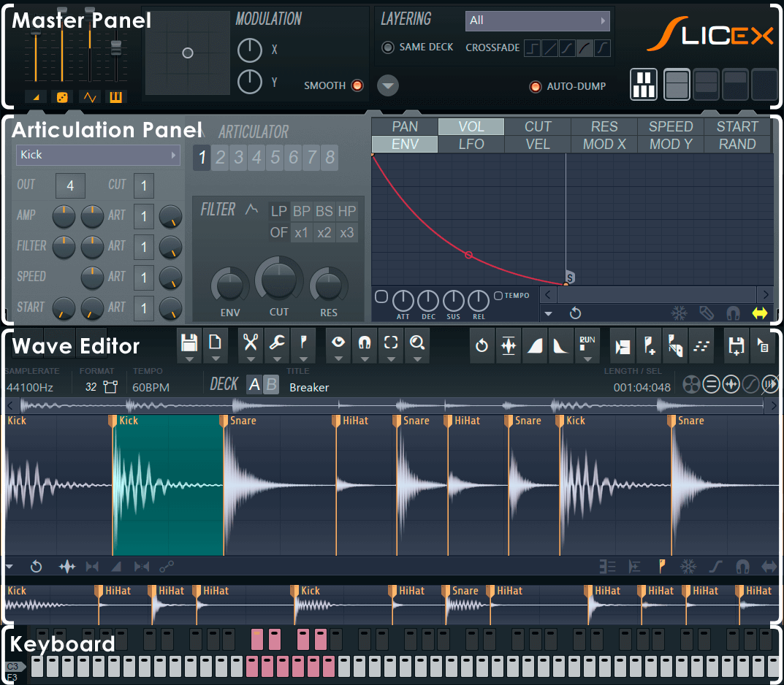This screenshot has height=685, width=784.
Task: Expand the New page file menu arrow
Action: click(216, 359)
